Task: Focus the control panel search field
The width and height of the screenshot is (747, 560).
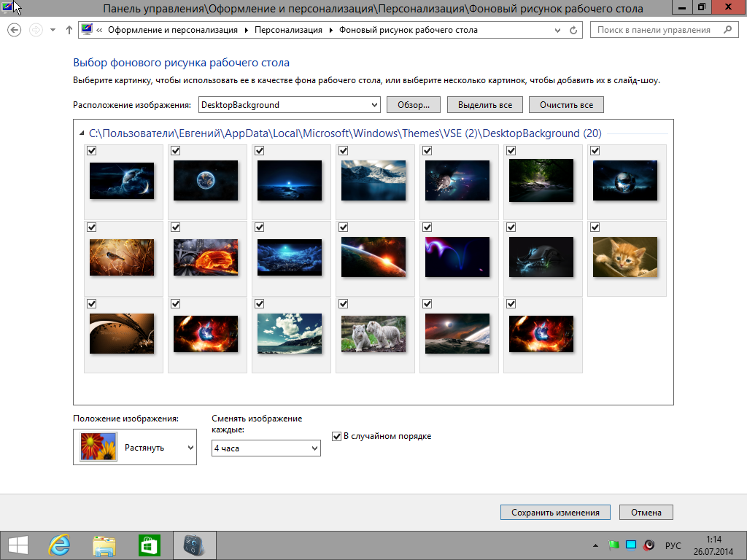Action: point(664,29)
